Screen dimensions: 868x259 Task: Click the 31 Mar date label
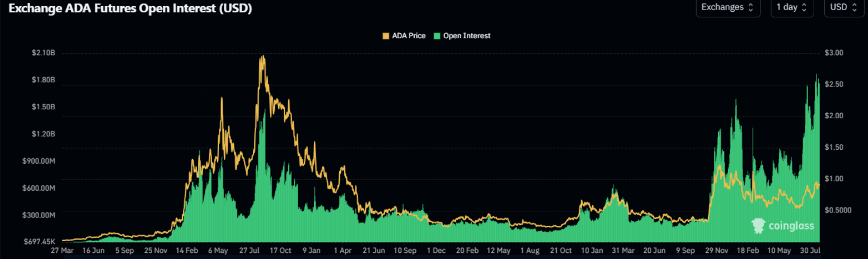pyautogui.click(x=623, y=251)
